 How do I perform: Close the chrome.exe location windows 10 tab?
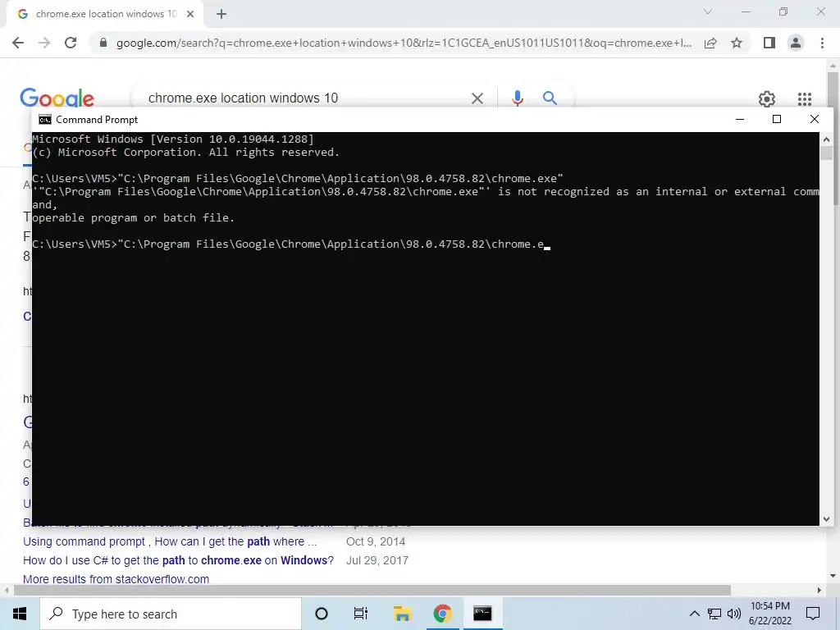click(x=190, y=15)
